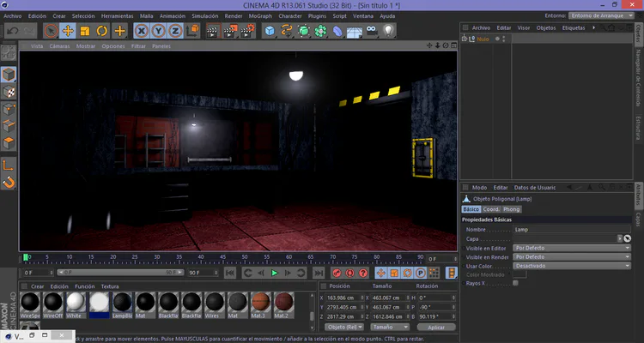Toggle the Z axis lock
Image resolution: width=644 pixels, height=343 pixels.
tap(175, 31)
